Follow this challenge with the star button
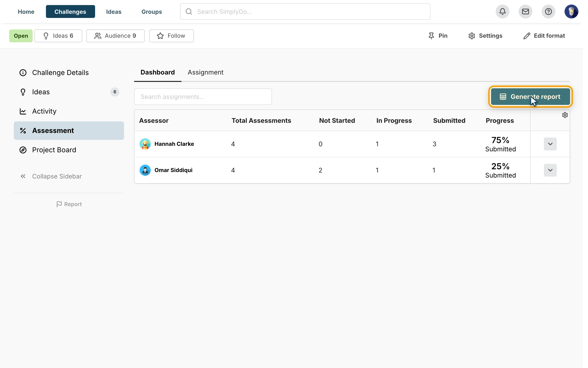 171,36
